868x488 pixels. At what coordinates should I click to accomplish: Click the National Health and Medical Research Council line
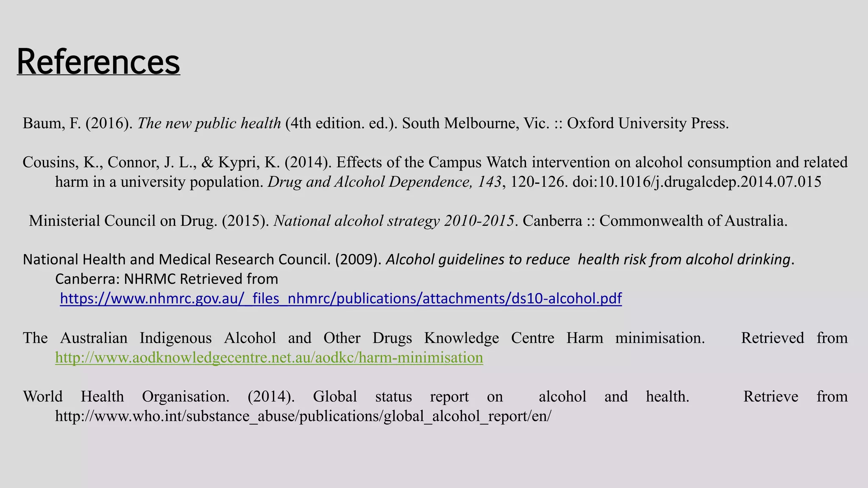click(409, 259)
